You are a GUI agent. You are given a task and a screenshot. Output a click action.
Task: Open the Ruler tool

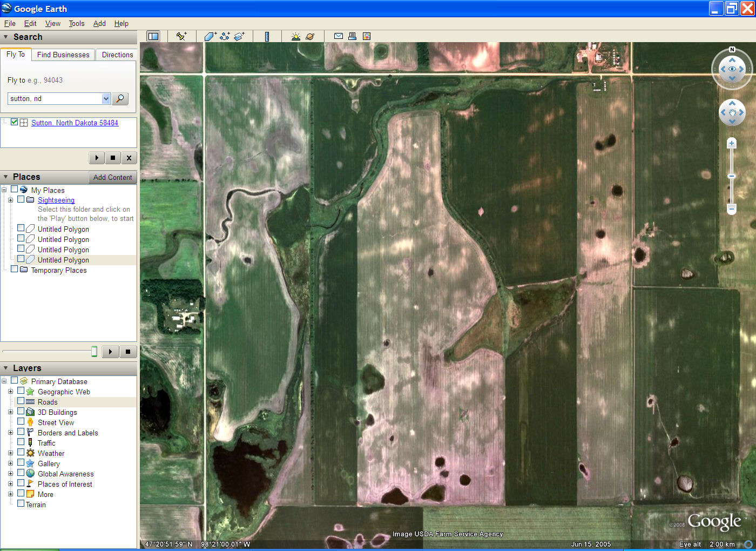(x=267, y=36)
